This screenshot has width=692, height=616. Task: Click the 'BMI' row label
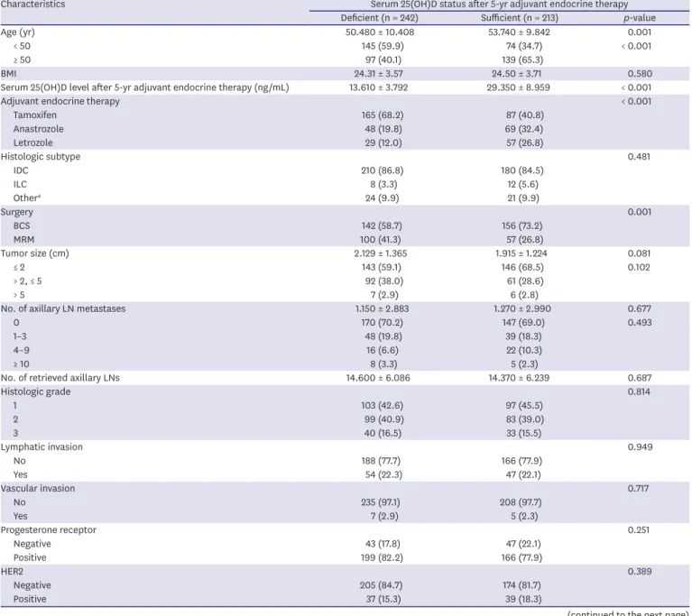click(8, 74)
